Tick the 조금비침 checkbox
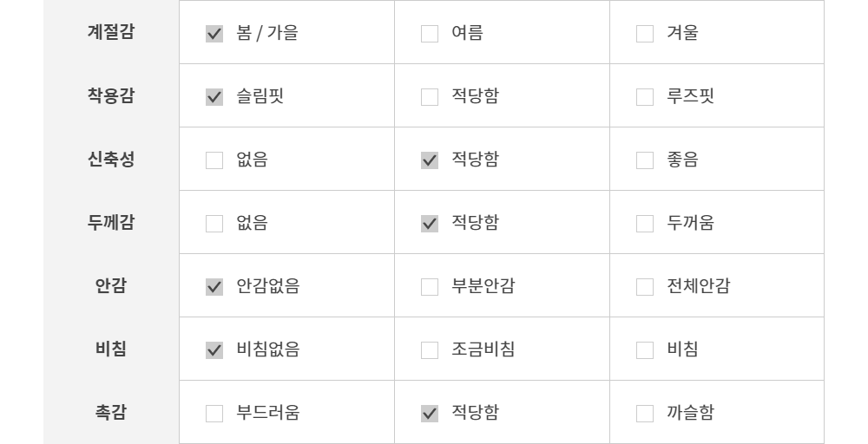Screen dimensions: 868x444 430,350
